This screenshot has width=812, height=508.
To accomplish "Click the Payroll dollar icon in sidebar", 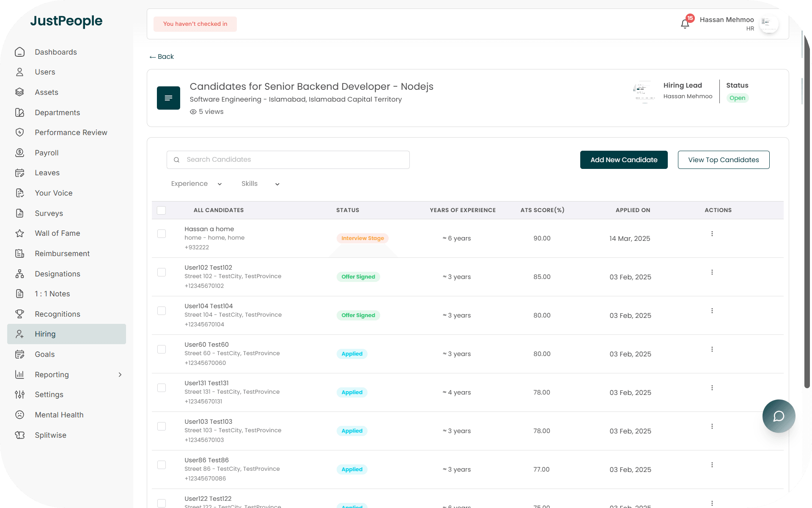I will pyautogui.click(x=19, y=153).
